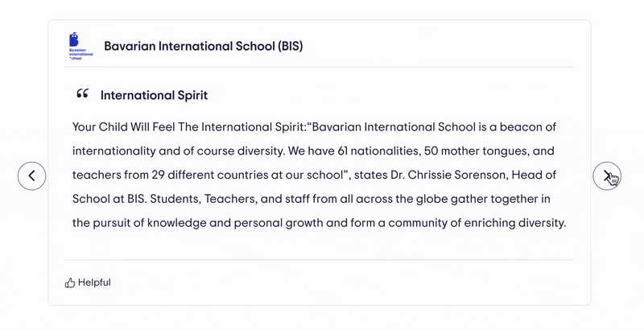This screenshot has width=644, height=330.
Task: Open the Bavarian International School (BIS) title
Action: 204,46
